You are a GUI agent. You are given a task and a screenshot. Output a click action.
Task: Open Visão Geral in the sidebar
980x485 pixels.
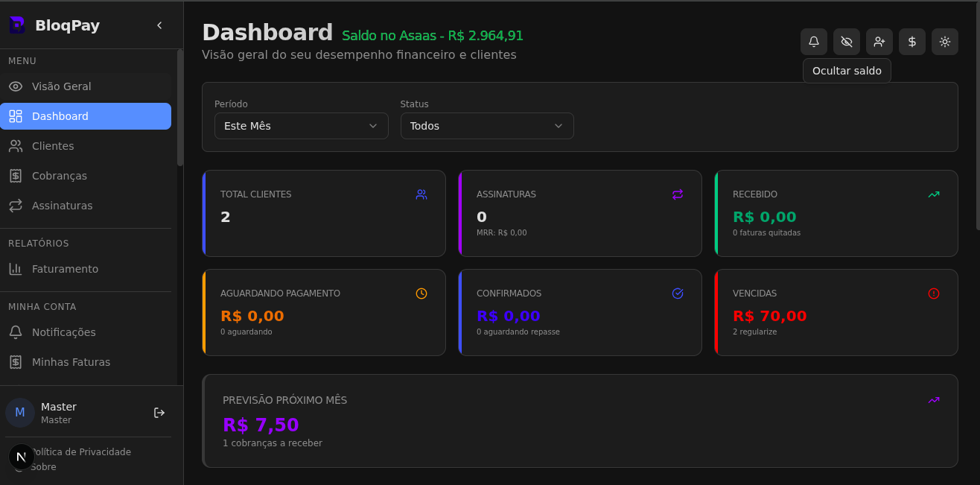(x=86, y=86)
